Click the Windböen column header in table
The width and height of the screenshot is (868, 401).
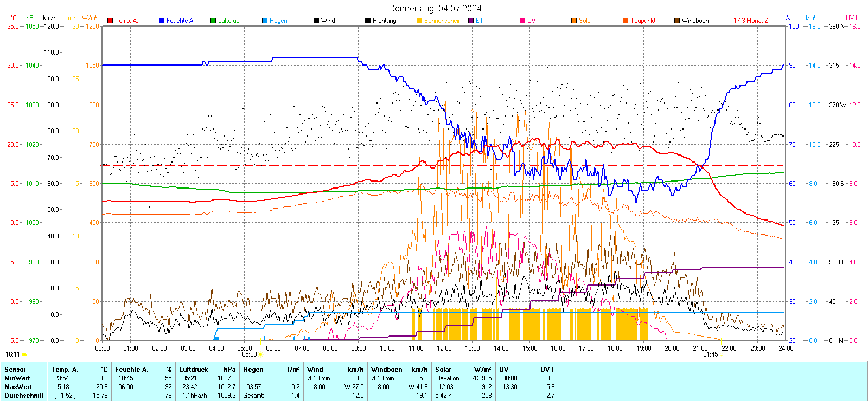click(x=386, y=370)
